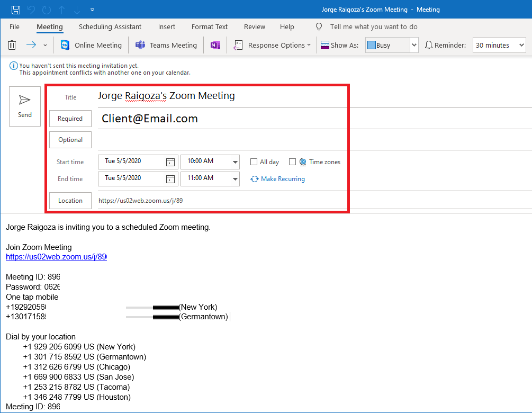Toggle the Time zones checkbox
Image resolution: width=532 pixels, height=413 pixels.
tap(292, 162)
